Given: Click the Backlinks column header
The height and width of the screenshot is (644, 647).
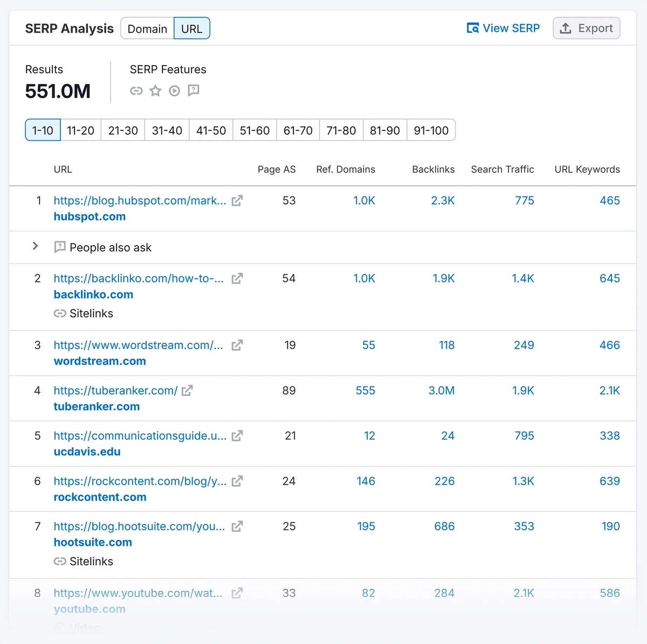Looking at the screenshot, I should 433,169.
